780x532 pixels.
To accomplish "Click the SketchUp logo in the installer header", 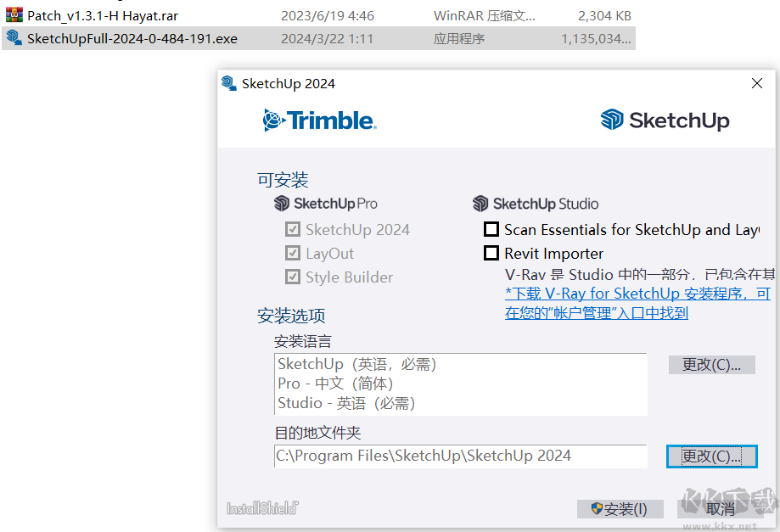I will pos(665,120).
